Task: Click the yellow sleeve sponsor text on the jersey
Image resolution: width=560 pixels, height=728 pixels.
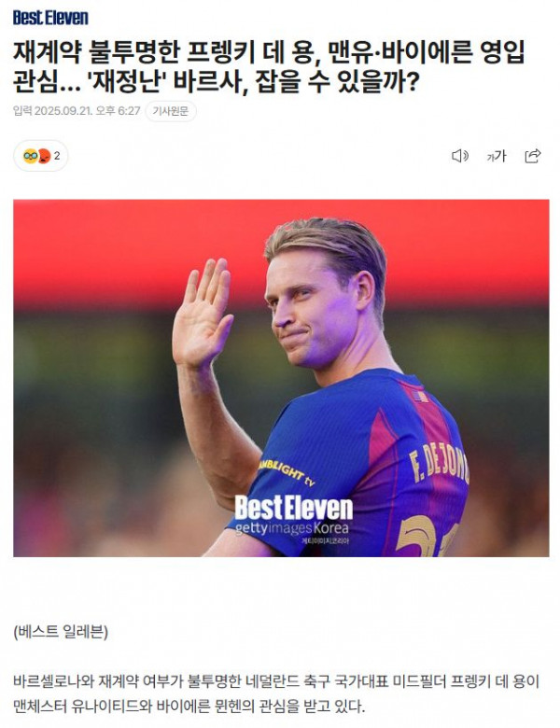Action: (287, 472)
